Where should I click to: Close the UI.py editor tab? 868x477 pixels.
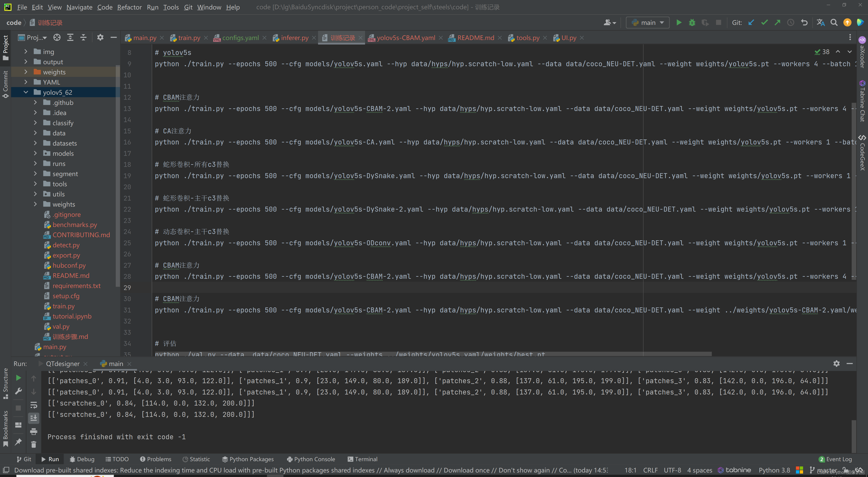(x=582, y=38)
